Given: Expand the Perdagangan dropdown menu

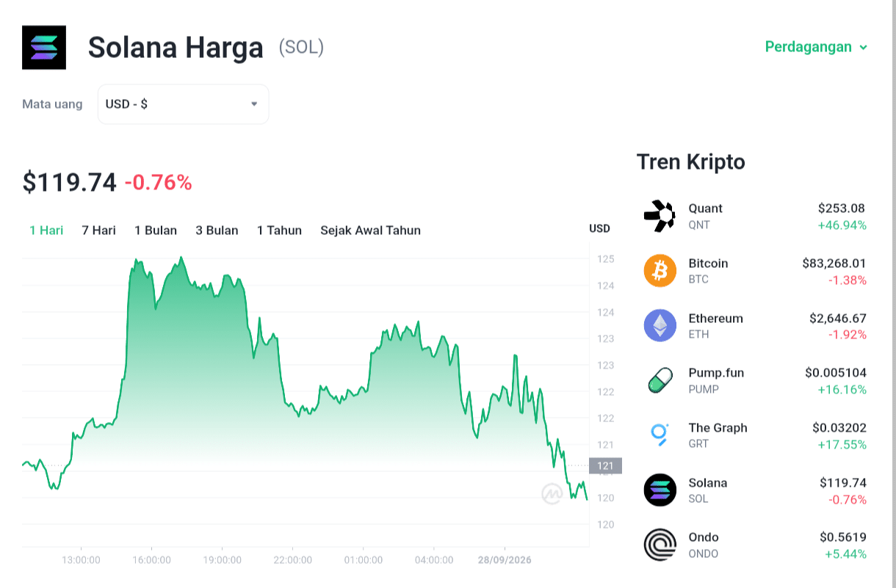Looking at the screenshot, I should pos(816,47).
